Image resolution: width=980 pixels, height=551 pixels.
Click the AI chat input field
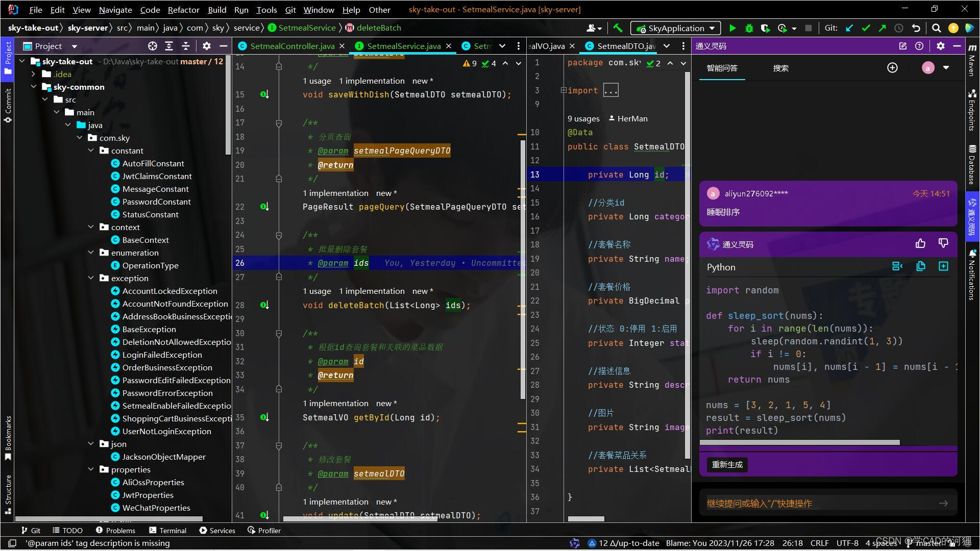[817, 504]
